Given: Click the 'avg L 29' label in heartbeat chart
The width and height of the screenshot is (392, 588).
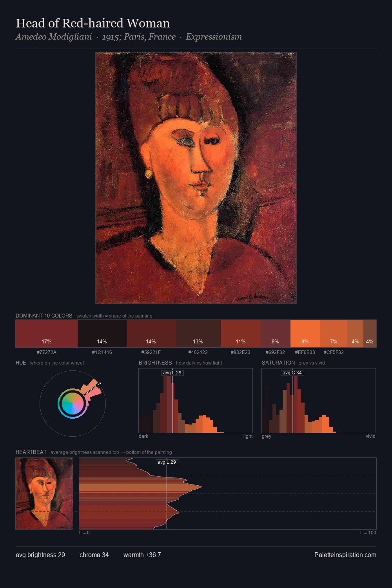Looking at the screenshot, I should click(167, 462).
